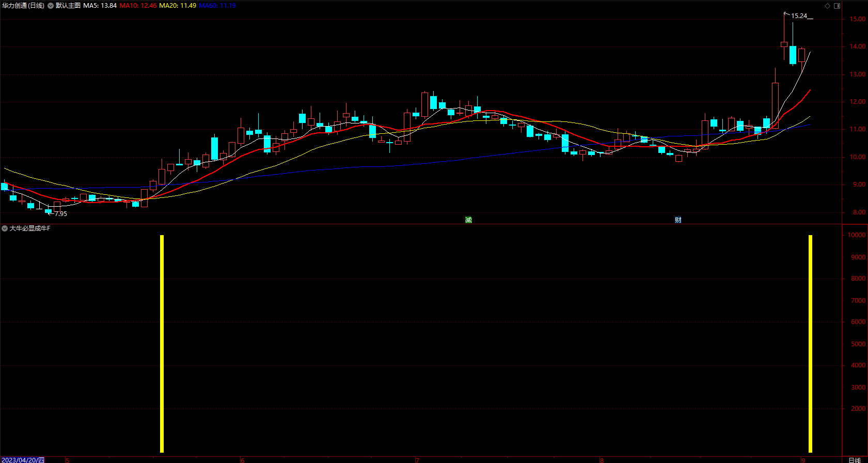Open dropdown arrow beside 大牛必显成牛F indicator
Viewport: 868px width, 463px height.
tap(5, 228)
